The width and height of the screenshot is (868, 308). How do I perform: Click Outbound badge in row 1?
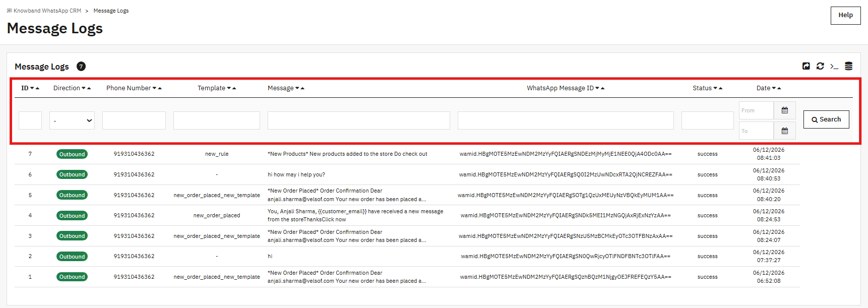(x=72, y=277)
